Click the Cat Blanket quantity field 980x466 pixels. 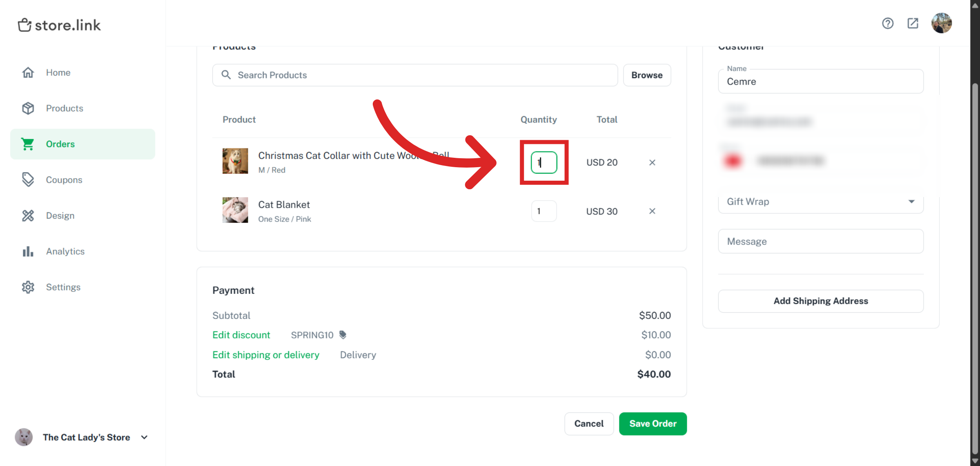544,211
